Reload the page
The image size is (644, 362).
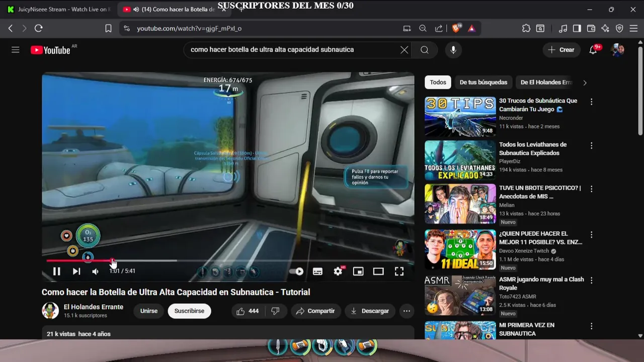pos(38,29)
